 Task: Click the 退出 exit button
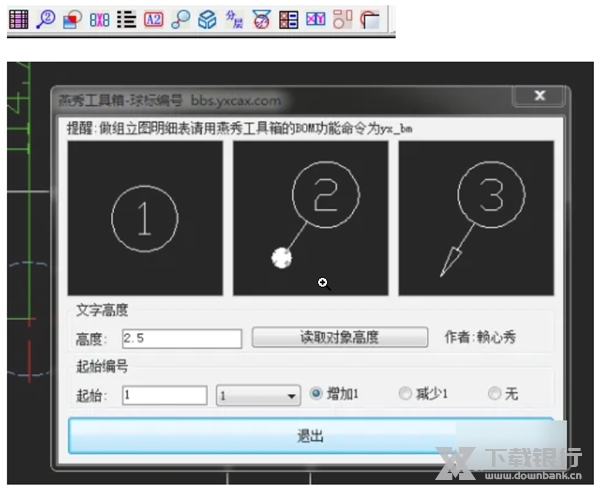point(311,436)
